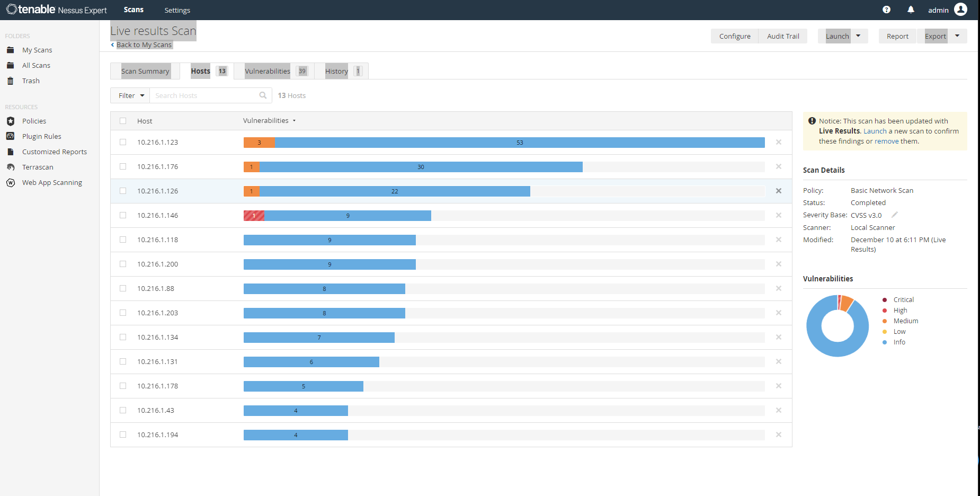Check the box for host 10.216.1.131
This screenshot has width=980, height=496.
pos(123,361)
